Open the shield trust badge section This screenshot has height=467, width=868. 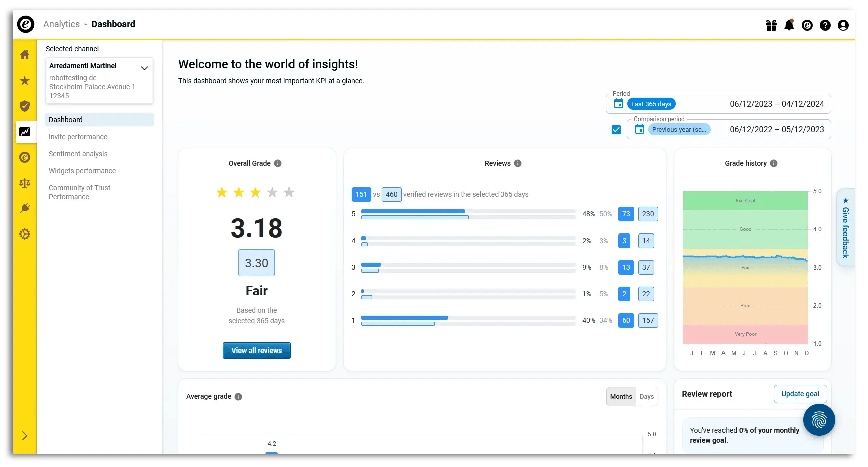point(25,106)
